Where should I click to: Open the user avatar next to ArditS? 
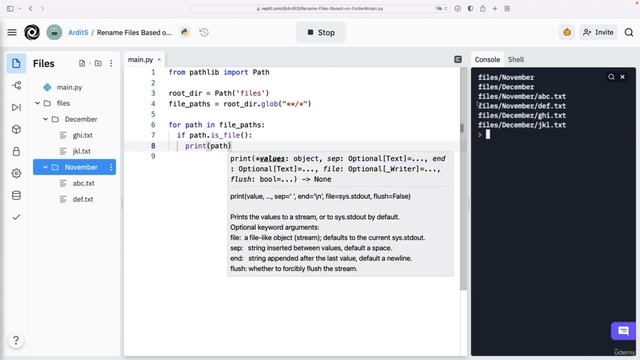(54, 32)
